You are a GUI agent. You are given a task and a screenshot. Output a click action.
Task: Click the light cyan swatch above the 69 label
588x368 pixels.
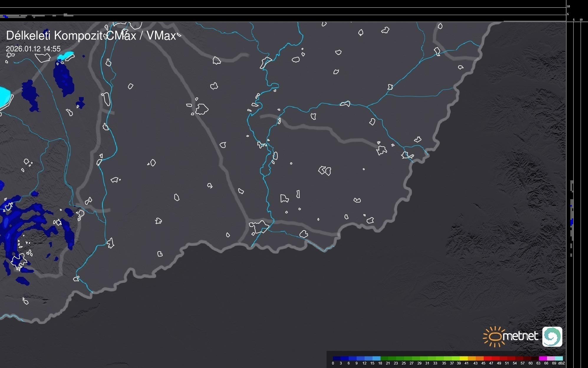click(x=559, y=358)
